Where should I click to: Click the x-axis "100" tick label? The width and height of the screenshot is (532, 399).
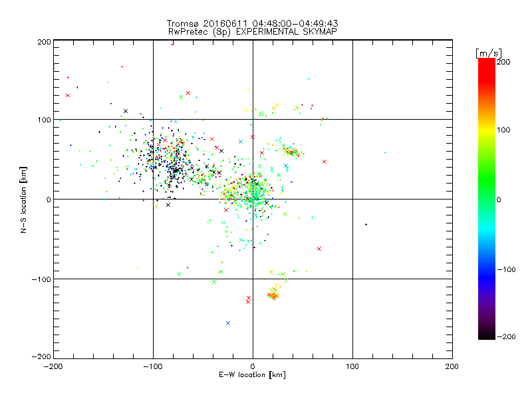[x=352, y=366]
